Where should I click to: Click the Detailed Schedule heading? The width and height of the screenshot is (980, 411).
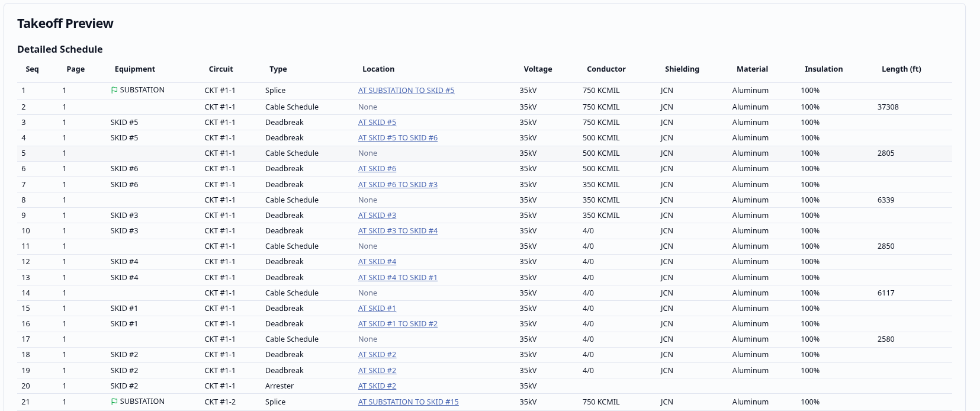click(x=60, y=49)
